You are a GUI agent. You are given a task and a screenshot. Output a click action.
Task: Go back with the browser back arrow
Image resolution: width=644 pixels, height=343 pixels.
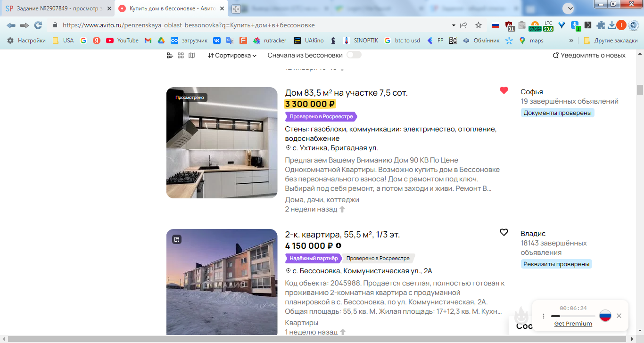pyautogui.click(x=11, y=25)
